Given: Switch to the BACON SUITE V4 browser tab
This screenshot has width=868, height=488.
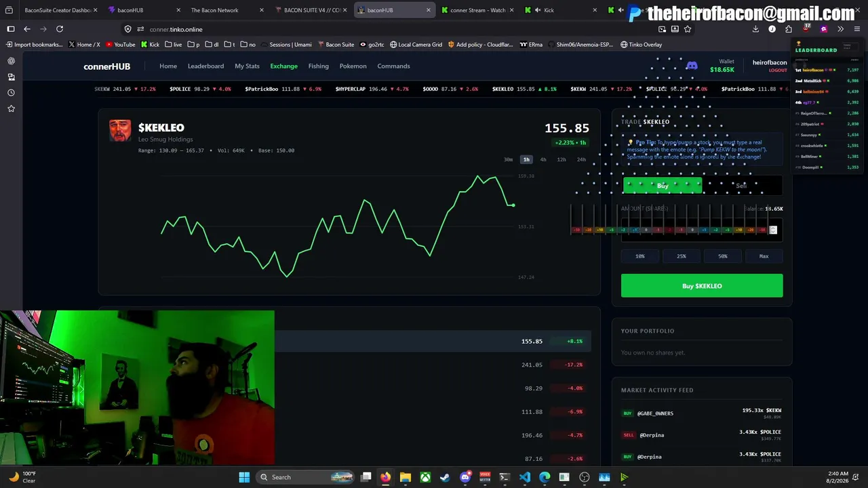Looking at the screenshot, I should tap(311, 10).
